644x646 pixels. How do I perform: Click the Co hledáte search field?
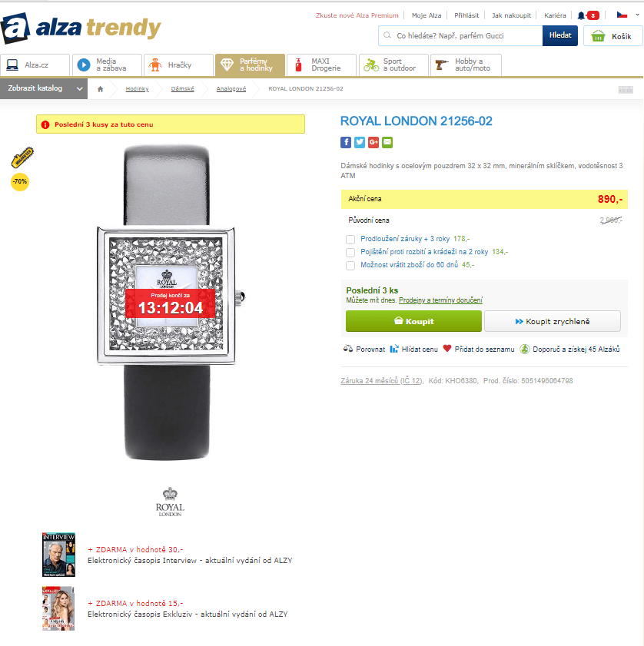pos(460,36)
